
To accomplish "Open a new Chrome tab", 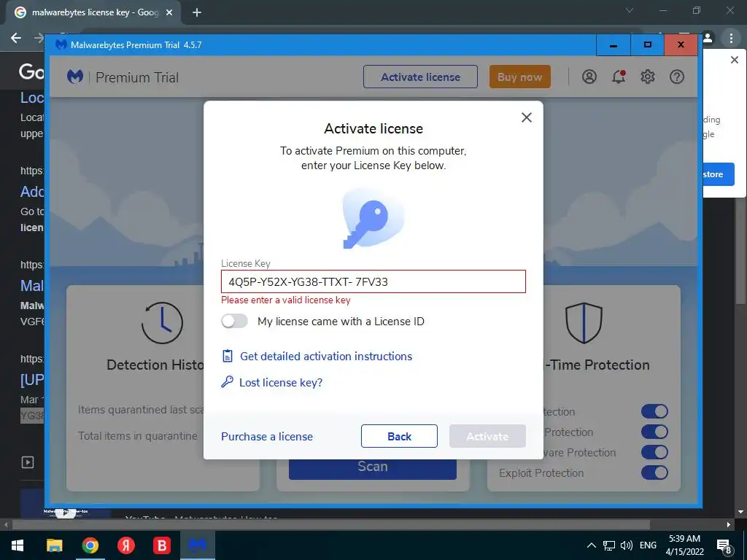I will pyautogui.click(x=197, y=12).
